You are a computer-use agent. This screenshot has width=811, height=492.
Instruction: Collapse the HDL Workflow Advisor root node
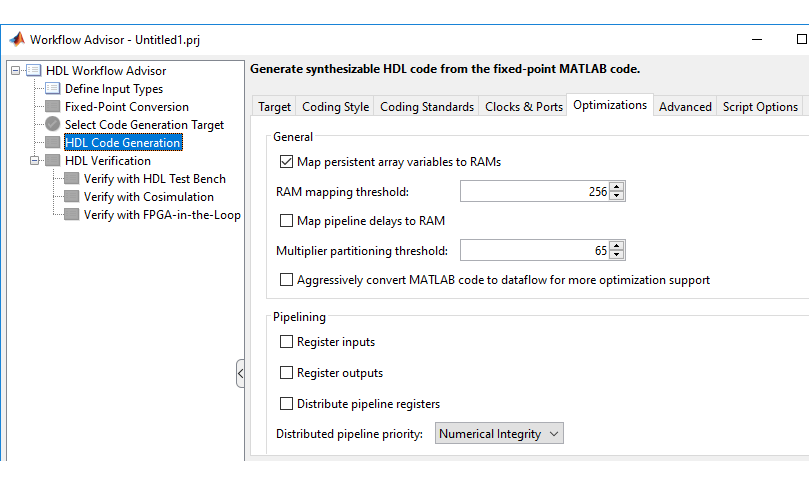(x=16, y=70)
